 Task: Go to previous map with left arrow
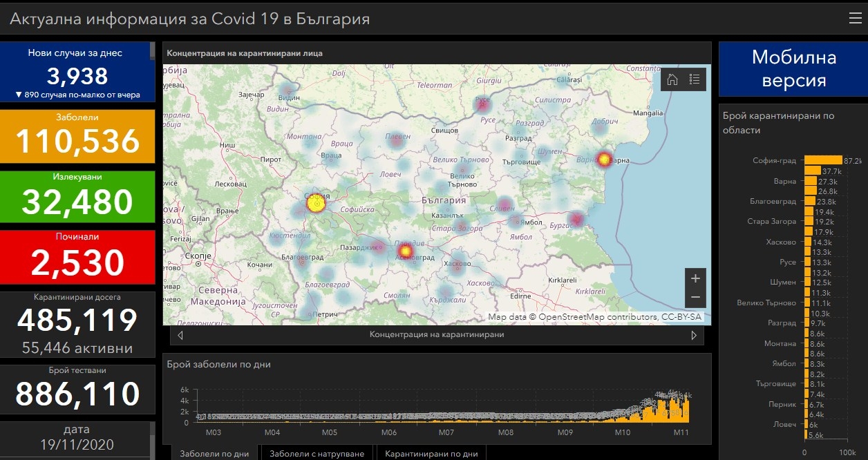click(180, 335)
